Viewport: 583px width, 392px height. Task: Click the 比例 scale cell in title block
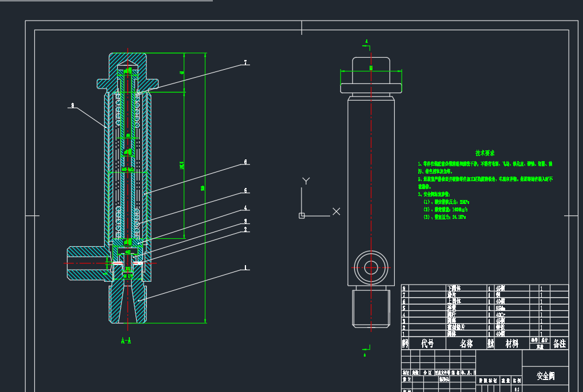click(x=517, y=381)
